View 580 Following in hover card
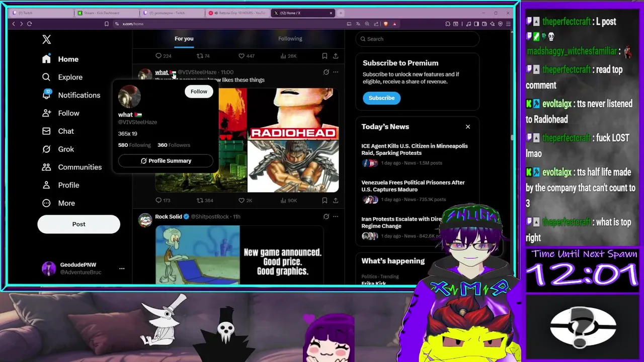Screen dimensions: 644x362 coord(134,145)
